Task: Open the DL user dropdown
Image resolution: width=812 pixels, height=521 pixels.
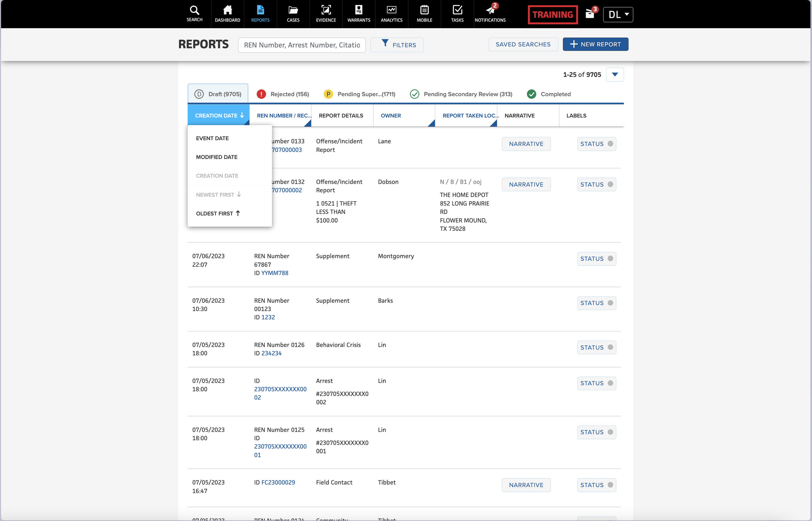Action: click(x=618, y=15)
